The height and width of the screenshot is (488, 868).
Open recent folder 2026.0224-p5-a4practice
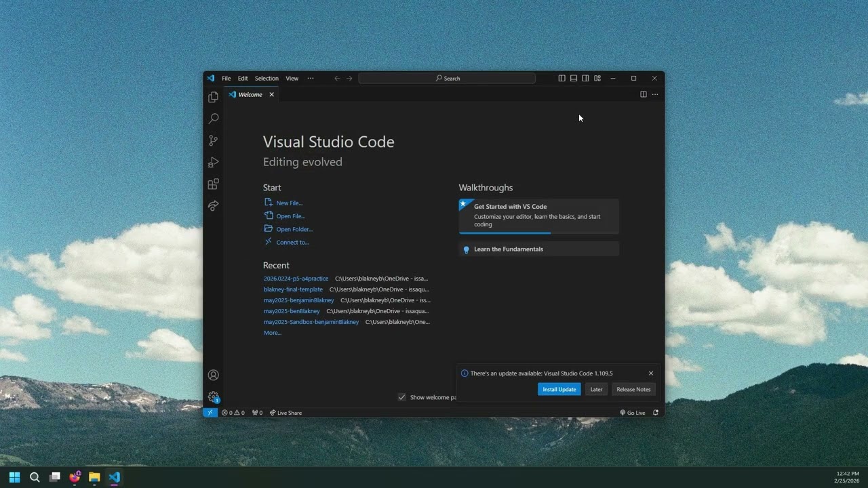[296, 279]
